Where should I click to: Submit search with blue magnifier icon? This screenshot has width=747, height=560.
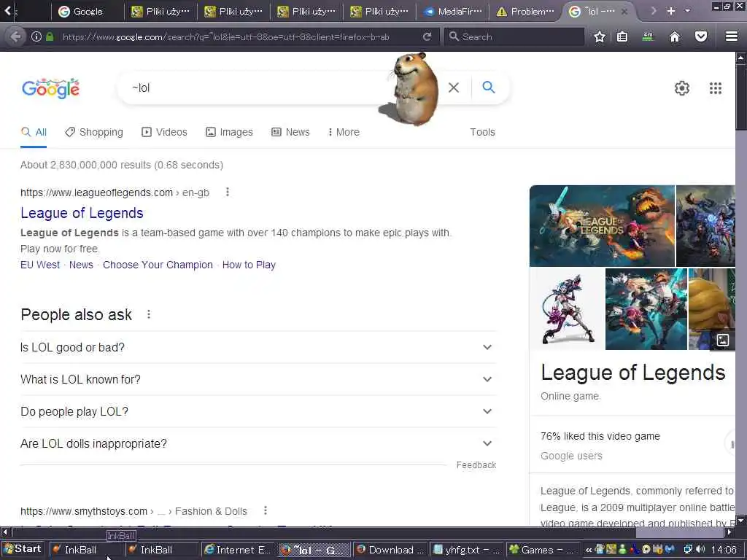click(x=488, y=87)
